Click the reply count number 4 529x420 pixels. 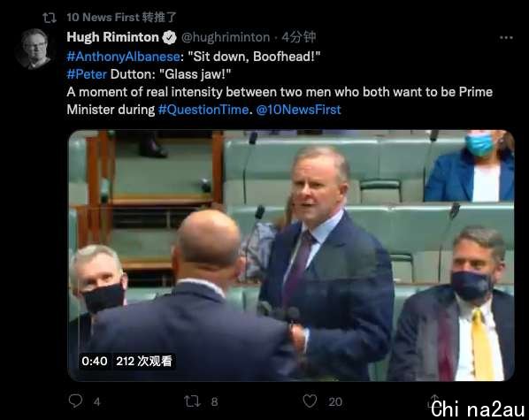(x=96, y=401)
